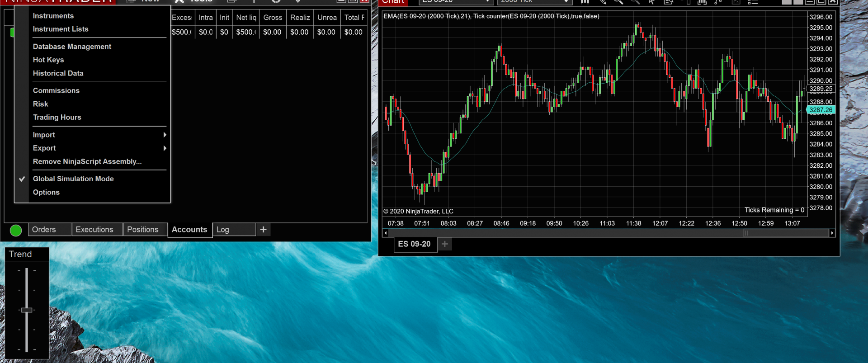Select Commissions from the menu
Viewport: 868px width, 363px height.
coord(56,90)
